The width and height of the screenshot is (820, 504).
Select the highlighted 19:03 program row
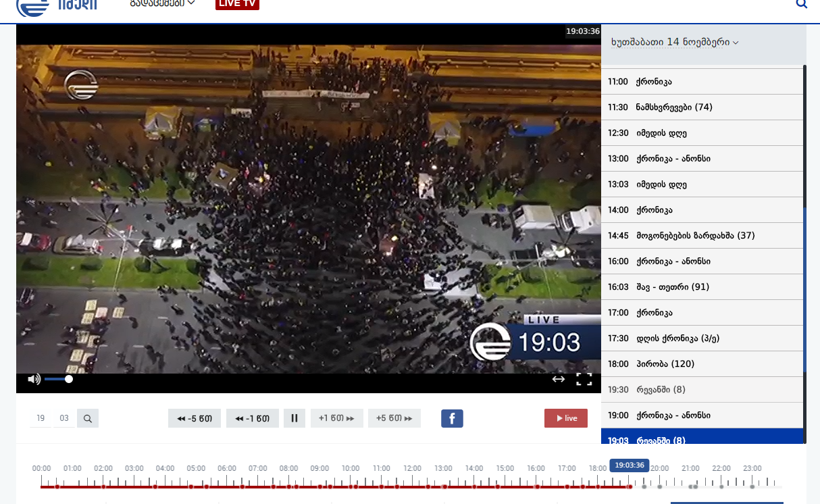point(702,436)
